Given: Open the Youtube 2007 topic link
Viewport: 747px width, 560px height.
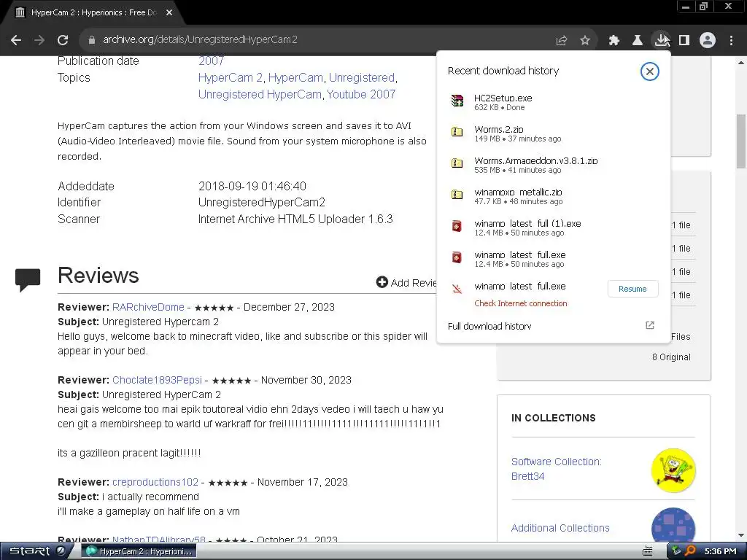Looking at the screenshot, I should 361,94.
